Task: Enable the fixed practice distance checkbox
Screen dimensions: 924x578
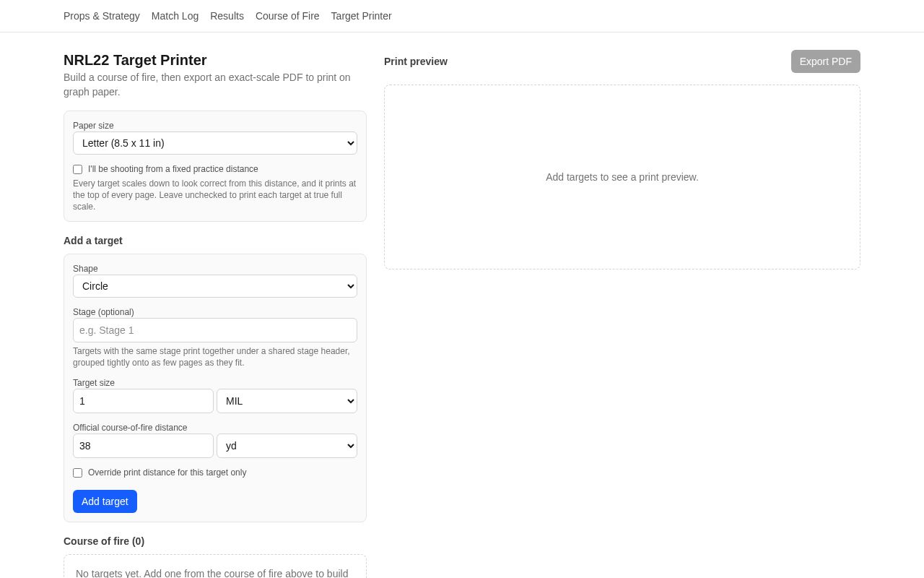Action: click(78, 169)
